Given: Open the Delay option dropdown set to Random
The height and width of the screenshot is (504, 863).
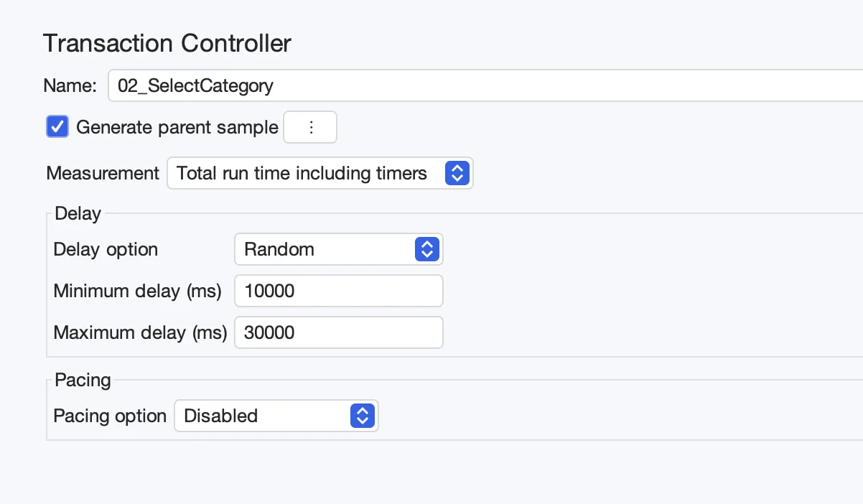Looking at the screenshot, I should click(339, 249).
